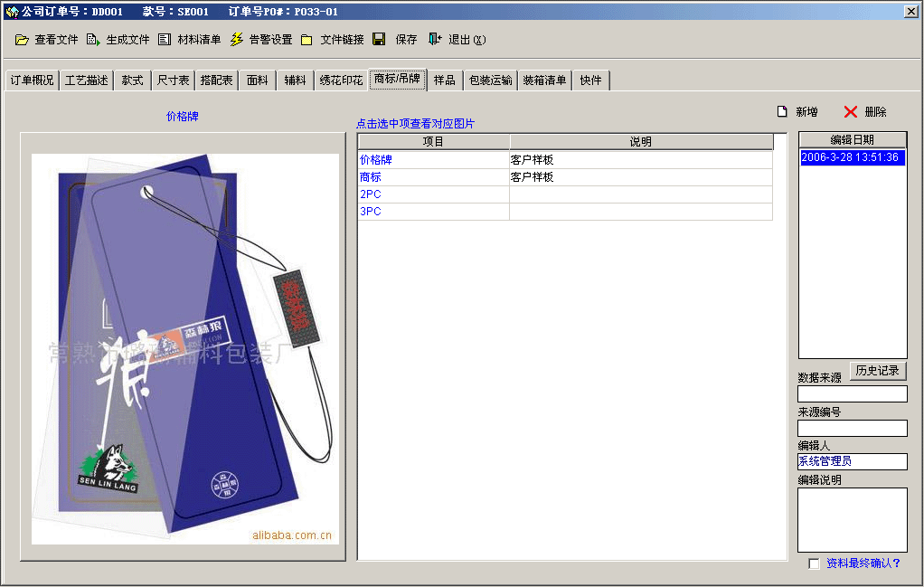The height and width of the screenshot is (587, 924).
Task: Open the 绣花印花 tab
Action: coord(341,80)
